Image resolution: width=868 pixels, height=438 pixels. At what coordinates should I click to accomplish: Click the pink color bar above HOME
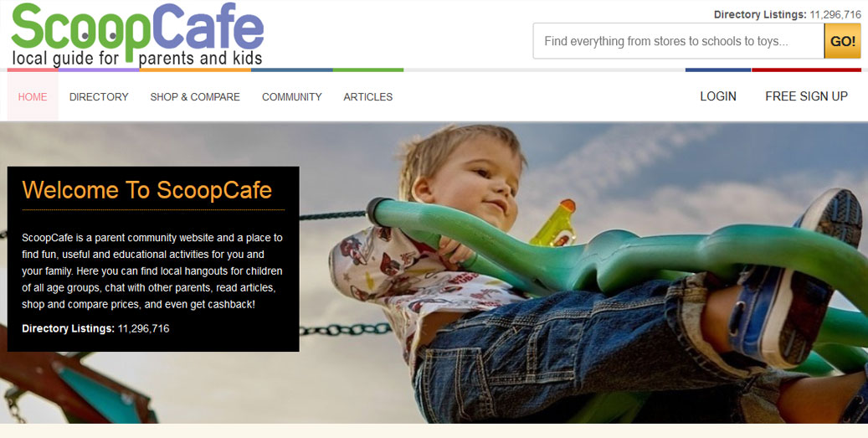coord(33,70)
